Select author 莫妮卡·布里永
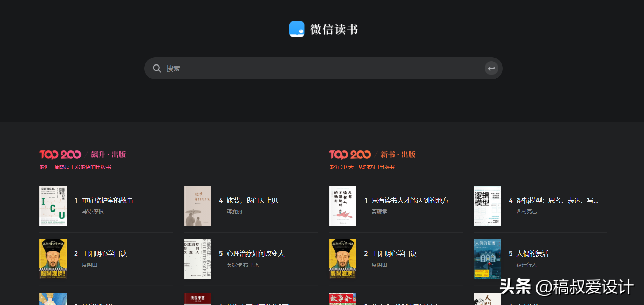Screen dimensions: 644x305 point(243,265)
